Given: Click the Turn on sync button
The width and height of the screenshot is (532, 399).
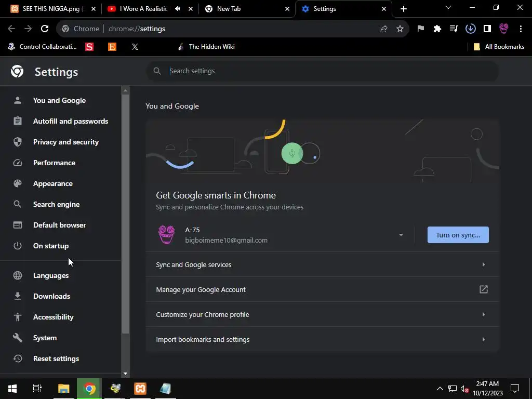Looking at the screenshot, I should tap(458, 235).
